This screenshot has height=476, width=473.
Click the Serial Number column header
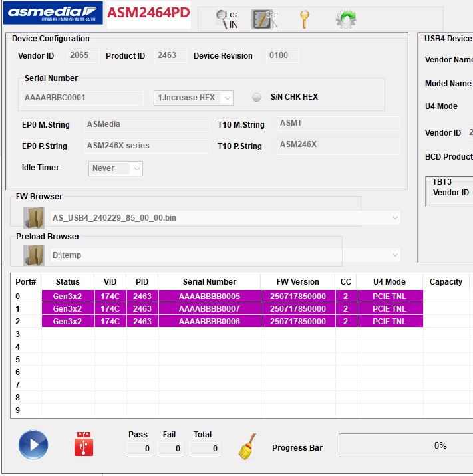[210, 282]
